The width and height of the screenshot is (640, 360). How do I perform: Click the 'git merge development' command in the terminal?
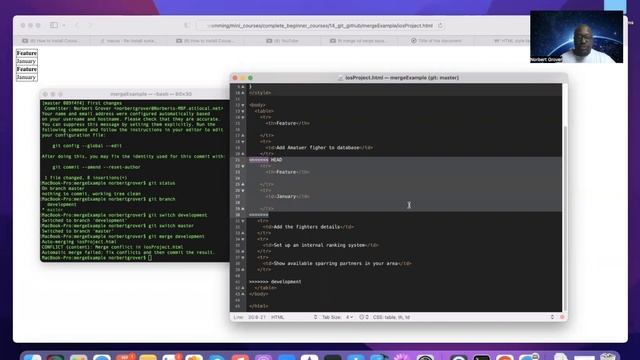click(177, 236)
